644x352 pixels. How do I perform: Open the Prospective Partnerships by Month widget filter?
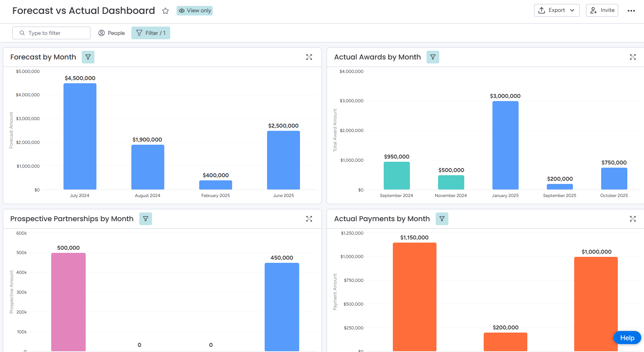pyautogui.click(x=146, y=219)
